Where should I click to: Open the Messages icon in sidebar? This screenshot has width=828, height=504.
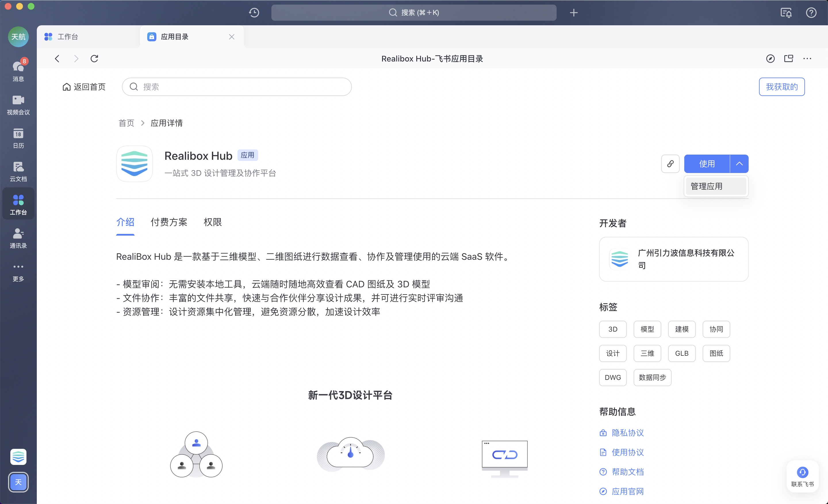point(18,71)
